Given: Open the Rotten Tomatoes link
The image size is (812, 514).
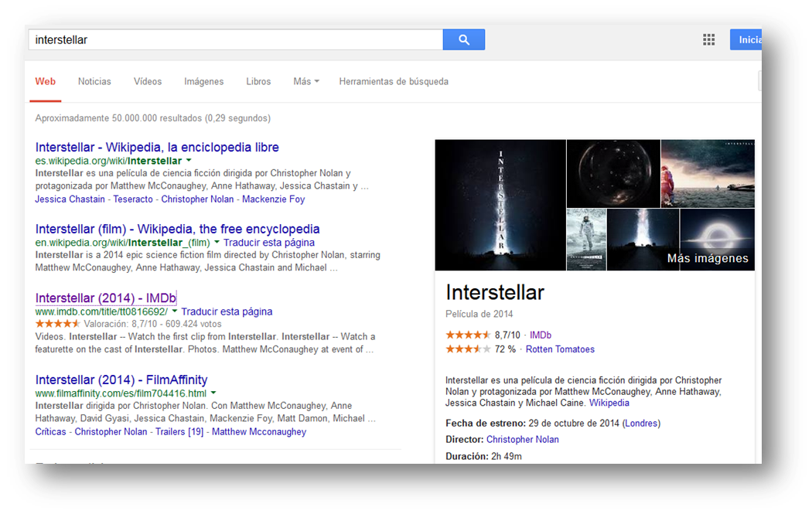Looking at the screenshot, I should pos(560,349).
